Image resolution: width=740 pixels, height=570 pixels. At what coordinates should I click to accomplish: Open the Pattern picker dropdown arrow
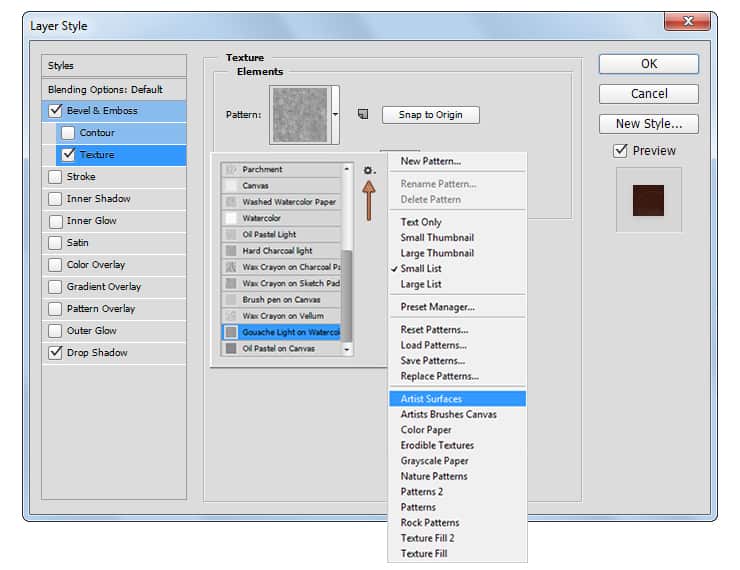[335, 115]
